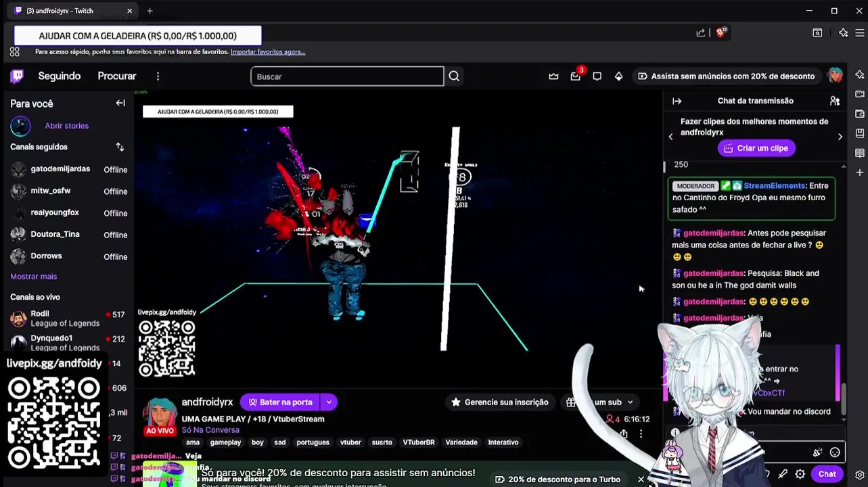Expand Bater na porta dropdown arrow
This screenshot has height=487, width=868.
tap(329, 402)
